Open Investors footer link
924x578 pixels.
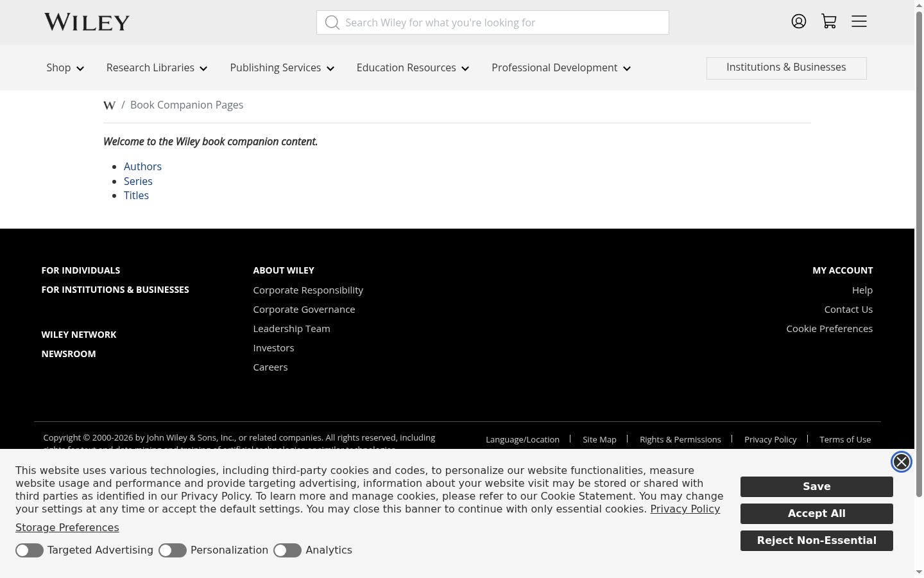pyautogui.click(x=273, y=348)
